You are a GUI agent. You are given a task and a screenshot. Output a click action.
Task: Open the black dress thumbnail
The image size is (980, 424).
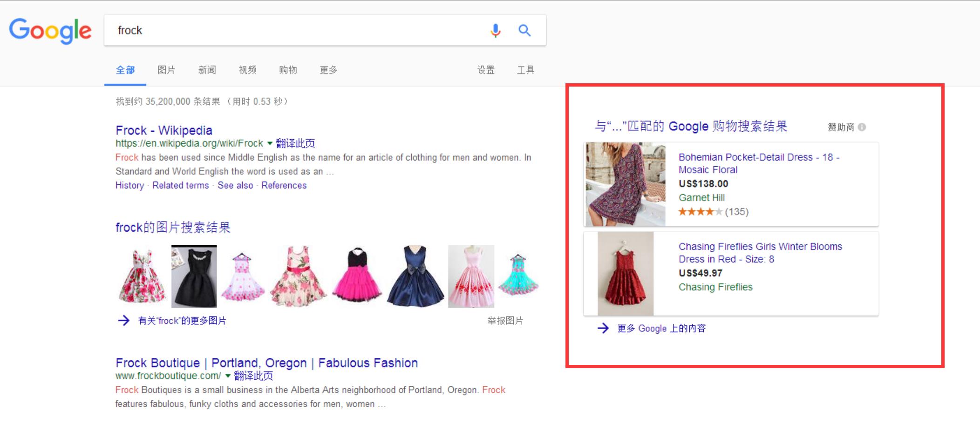click(x=194, y=276)
